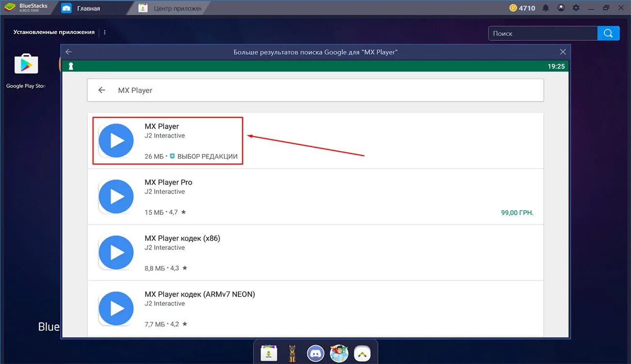Open the user account icon
631x364 pixels.
coord(561,8)
